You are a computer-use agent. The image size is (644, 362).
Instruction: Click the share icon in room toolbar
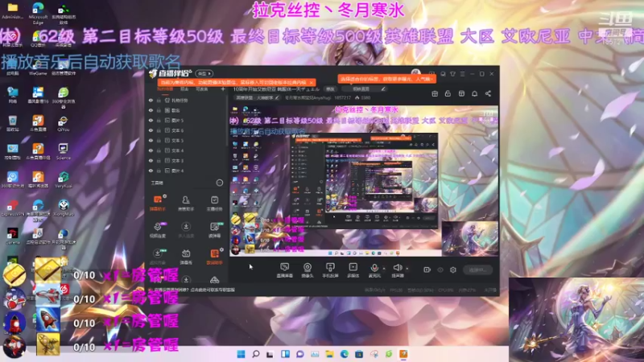tap(488, 93)
